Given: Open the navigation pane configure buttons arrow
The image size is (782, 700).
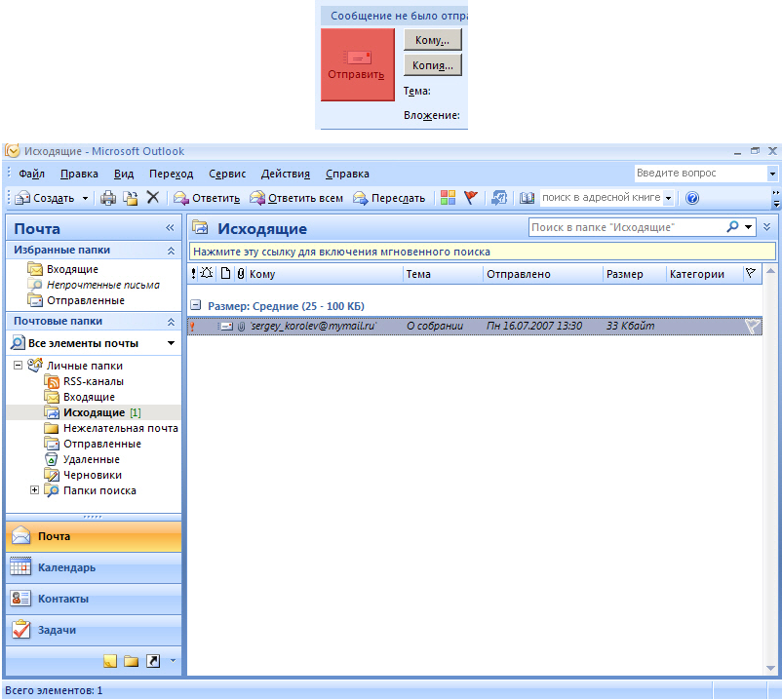Looking at the screenshot, I should [173, 661].
